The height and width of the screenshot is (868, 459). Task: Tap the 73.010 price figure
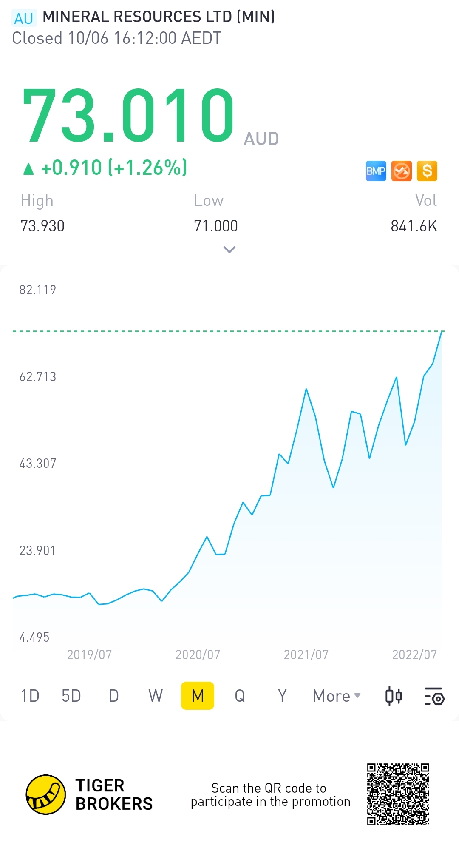[128, 115]
